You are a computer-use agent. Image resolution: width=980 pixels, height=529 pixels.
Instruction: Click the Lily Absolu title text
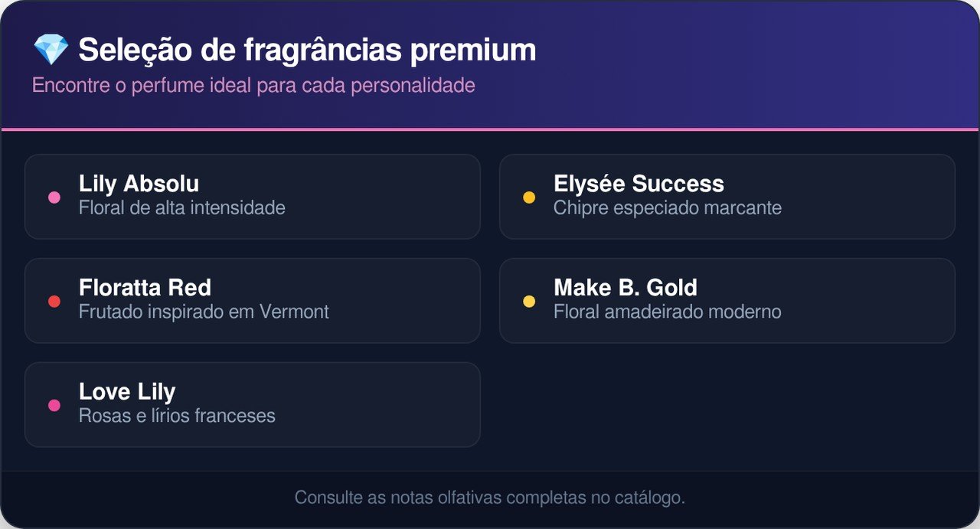pos(139,184)
